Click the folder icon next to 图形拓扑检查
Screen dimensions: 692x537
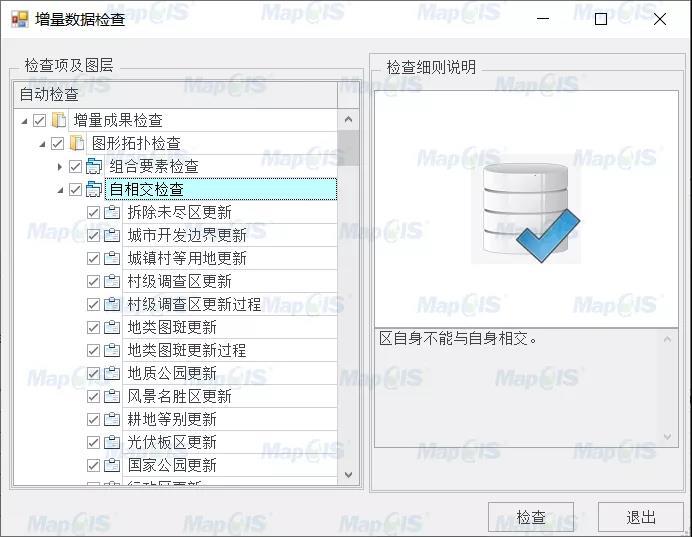[77, 143]
